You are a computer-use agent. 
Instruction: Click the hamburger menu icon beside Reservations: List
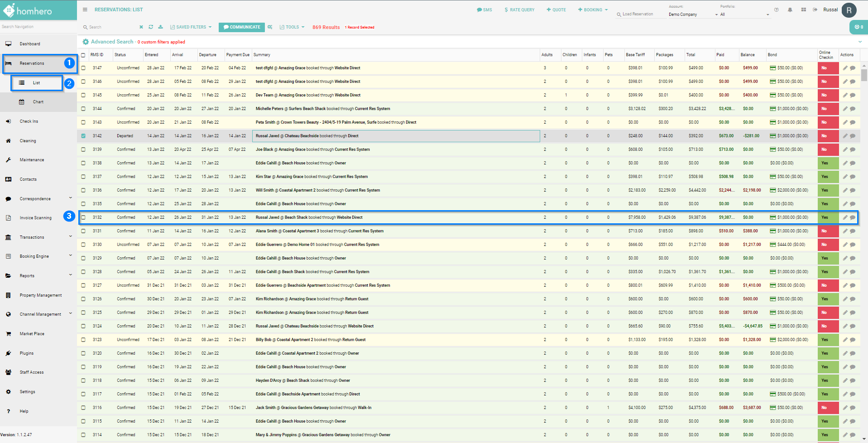(x=85, y=10)
